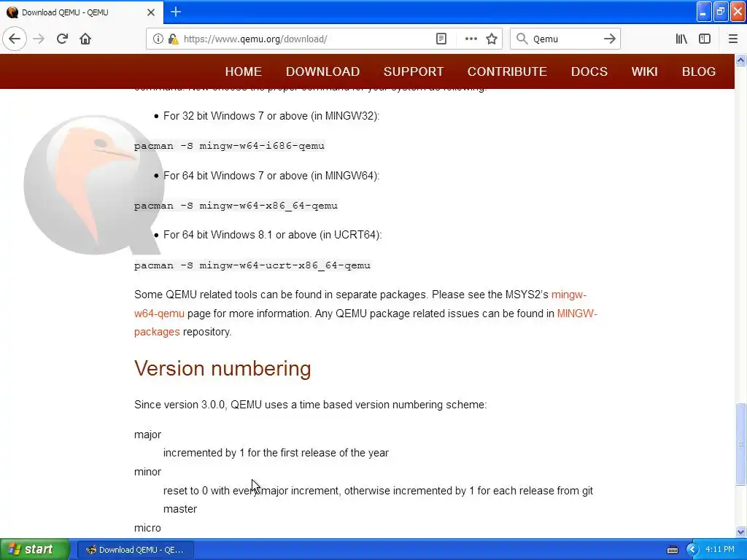Click the pacman mingw-w64-ucrt-x86_64-qemu command text
This screenshot has width=747, height=560.
pos(252,265)
